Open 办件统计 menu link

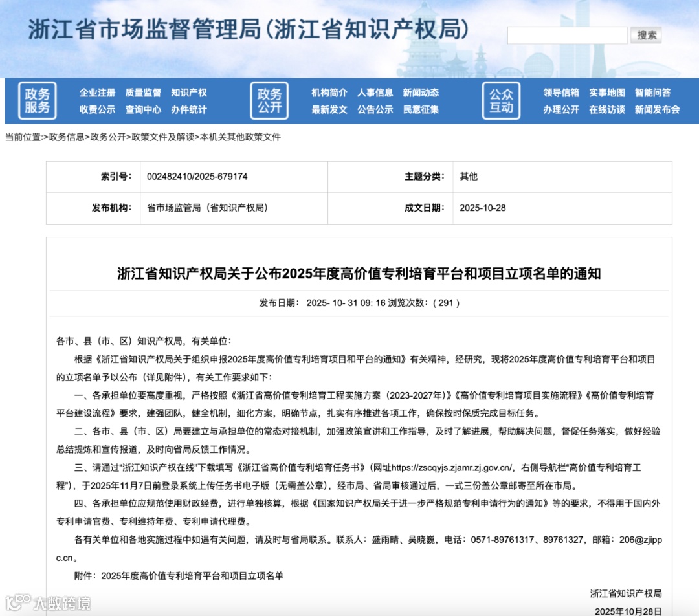[188, 109]
